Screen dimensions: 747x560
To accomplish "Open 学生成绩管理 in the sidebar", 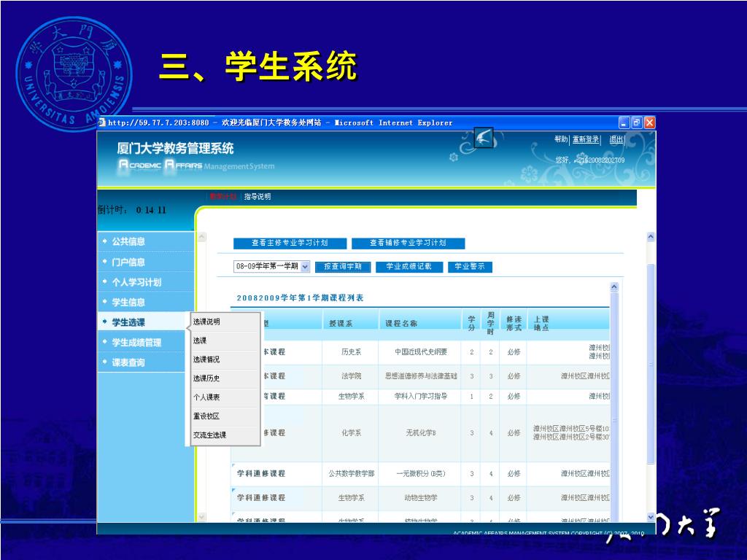I will [x=145, y=343].
